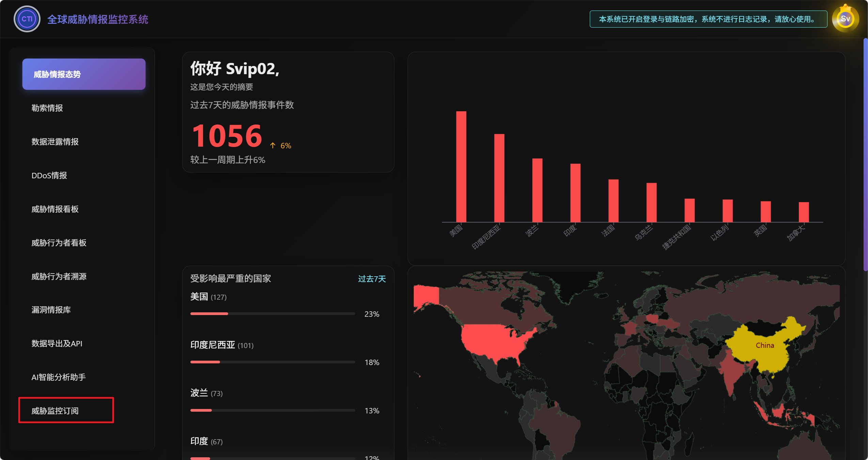868x460 pixels.
Task: Click the CTI logo icon
Action: (x=27, y=19)
